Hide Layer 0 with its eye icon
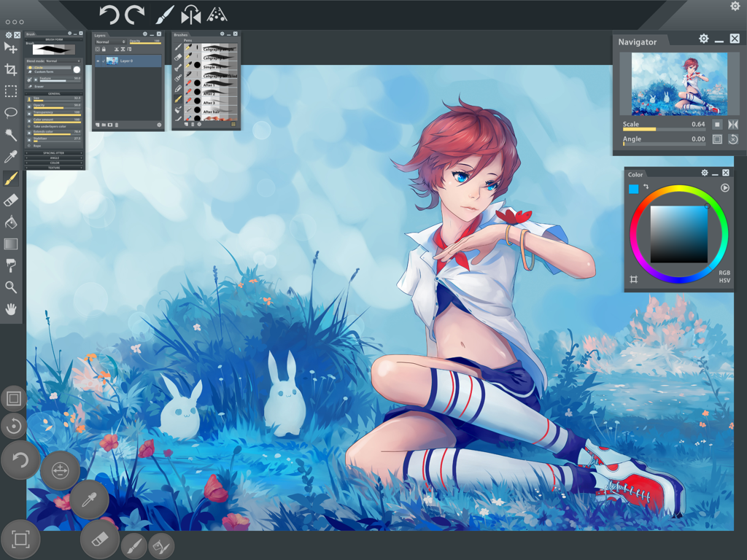Screen dimensions: 747x560 98,61
